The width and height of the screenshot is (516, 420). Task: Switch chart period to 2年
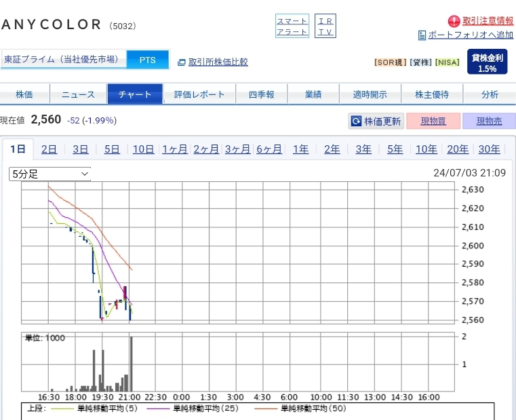point(332,149)
